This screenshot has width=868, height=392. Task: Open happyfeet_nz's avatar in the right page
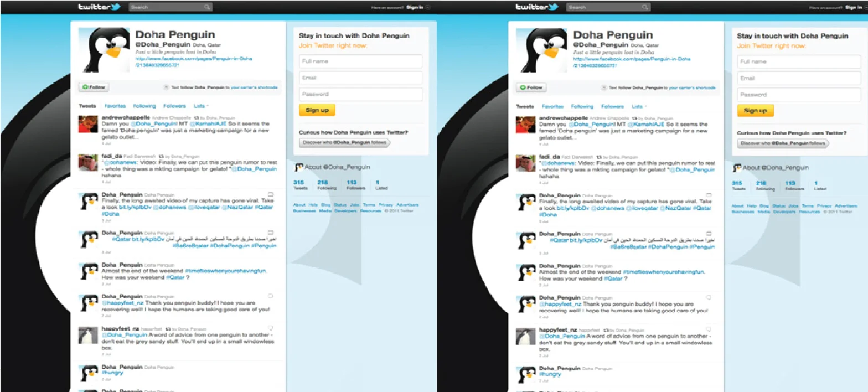[526, 337]
